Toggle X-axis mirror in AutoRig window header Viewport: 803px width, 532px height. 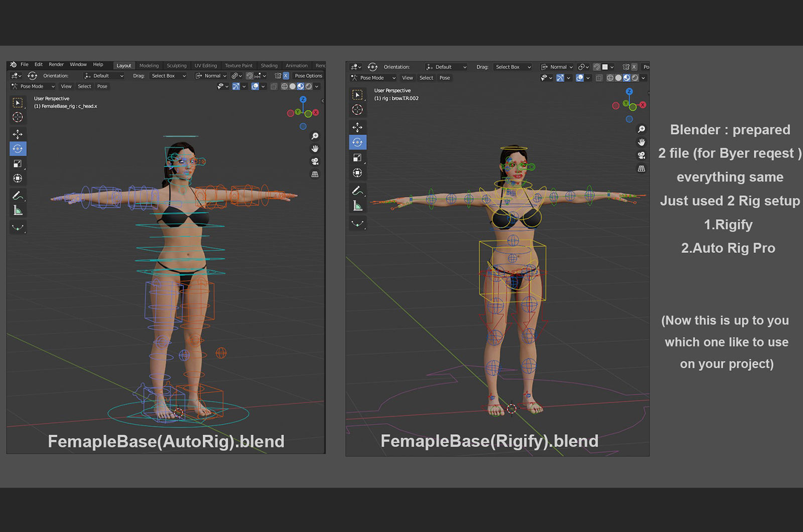(x=286, y=76)
